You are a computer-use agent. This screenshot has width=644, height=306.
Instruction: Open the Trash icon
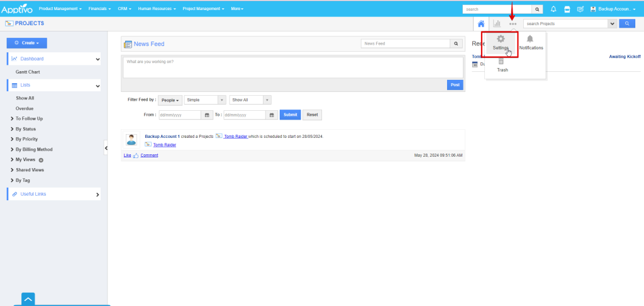(501, 64)
